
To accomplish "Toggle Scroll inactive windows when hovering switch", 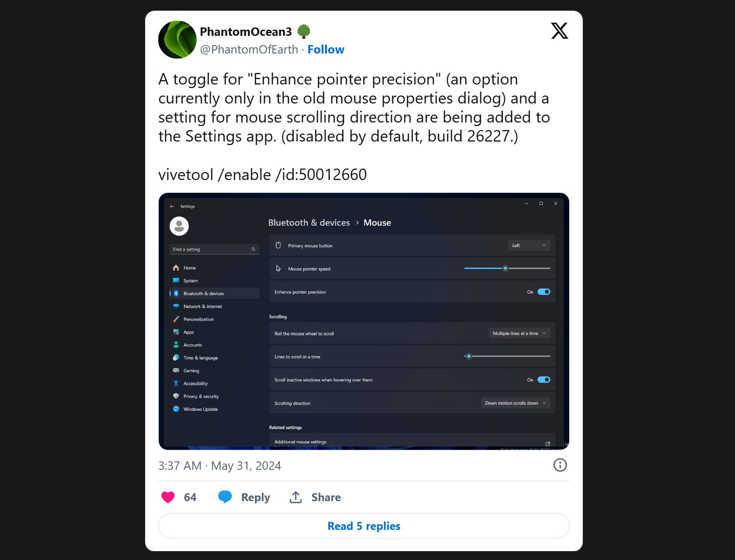I will (x=544, y=380).
